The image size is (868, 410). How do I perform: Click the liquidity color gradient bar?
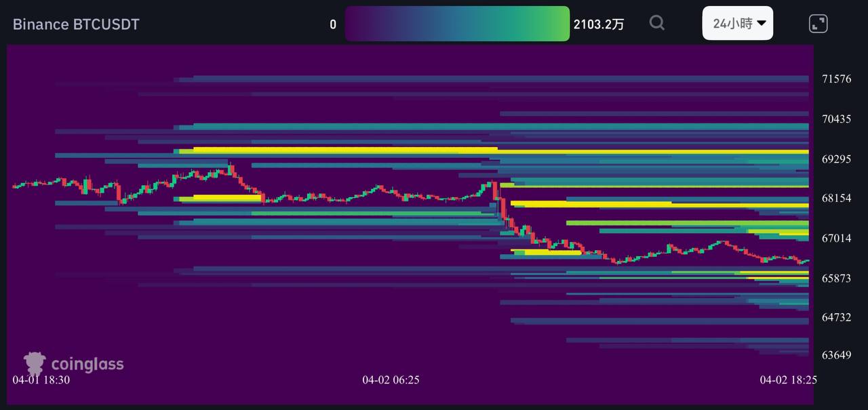coord(457,24)
